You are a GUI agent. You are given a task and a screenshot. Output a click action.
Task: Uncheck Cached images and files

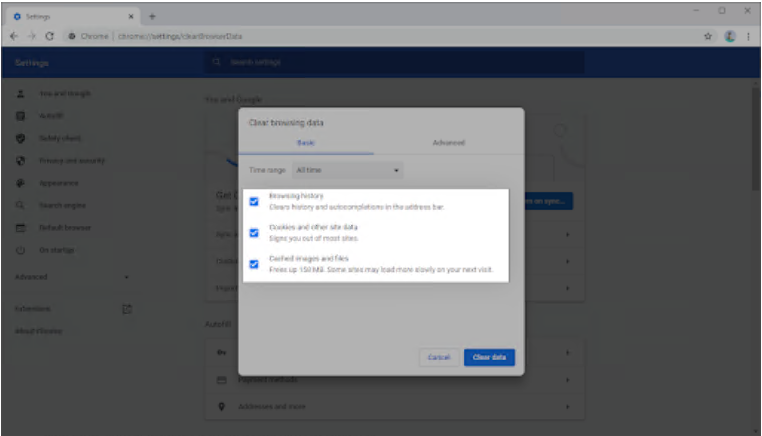pos(254,264)
